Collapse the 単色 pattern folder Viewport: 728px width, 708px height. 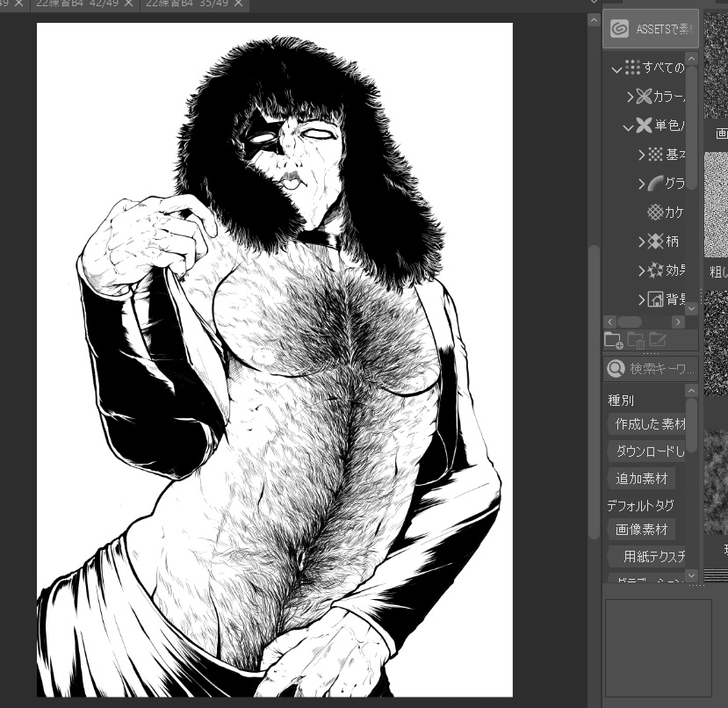pyautogui.click(x=628, y=127)
